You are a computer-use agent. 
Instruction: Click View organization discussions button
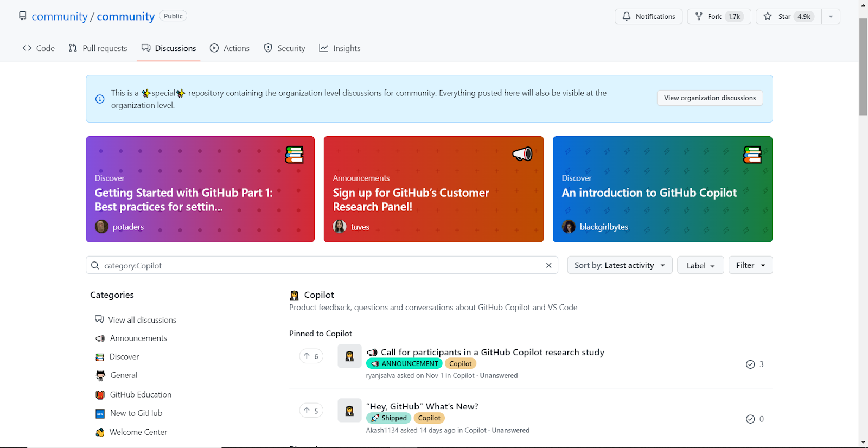click(x=710, y=98)
